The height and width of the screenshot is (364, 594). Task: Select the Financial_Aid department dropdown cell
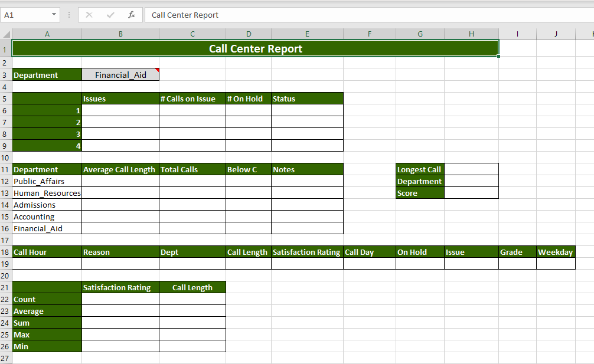point(120,75)
